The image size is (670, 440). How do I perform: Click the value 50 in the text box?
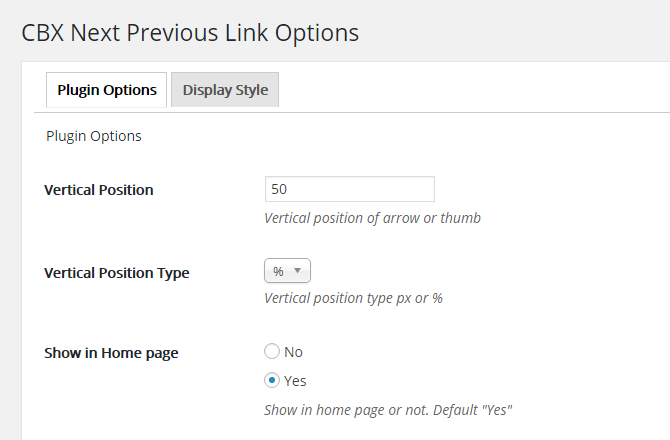[x=280, y=189]
